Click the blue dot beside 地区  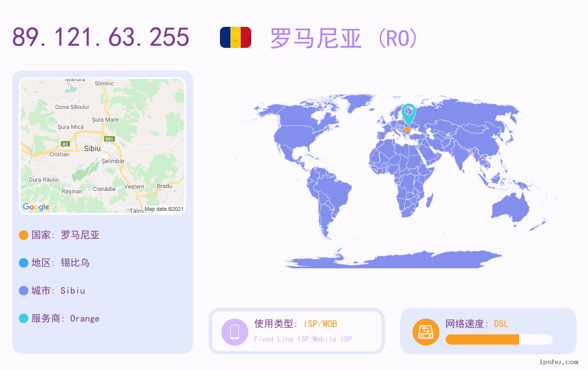point(23,263)
